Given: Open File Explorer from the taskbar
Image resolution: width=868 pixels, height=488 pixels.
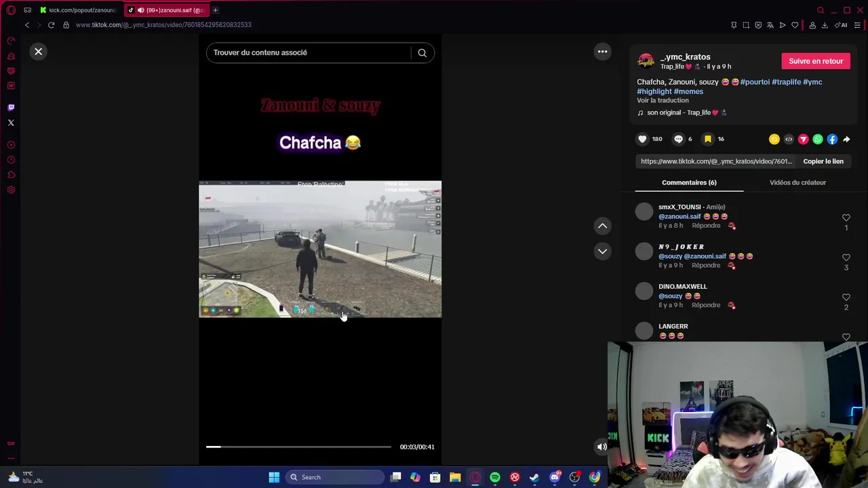Looking at the screenshot, I should tap(455, 477).
